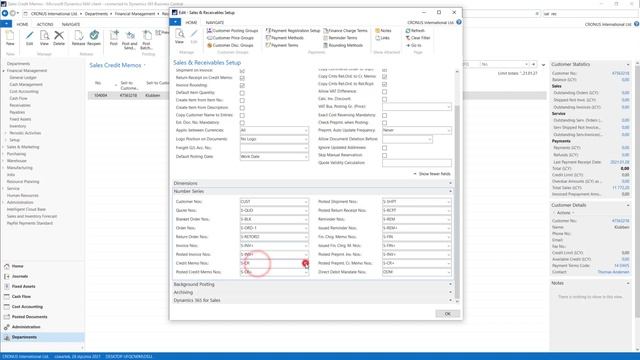Toggle Return Receipt on Credit Memo checkbox
The image size is (640, 360).
242,78
